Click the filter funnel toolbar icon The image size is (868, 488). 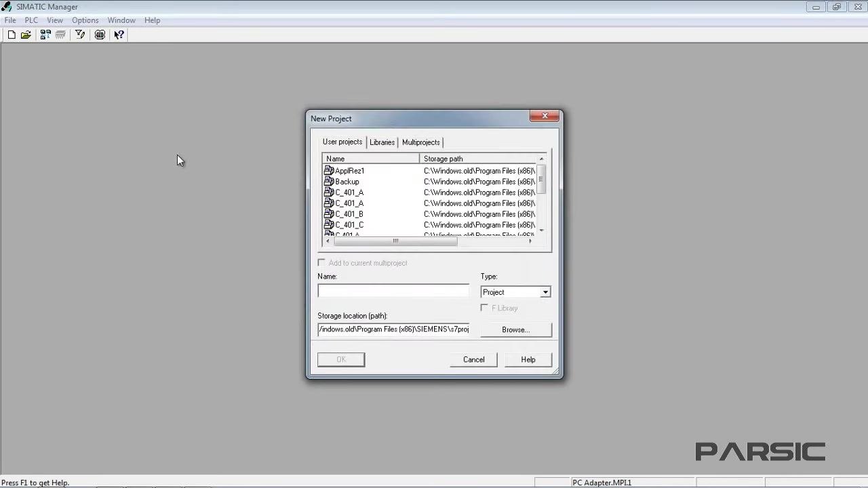pos(80,35)
